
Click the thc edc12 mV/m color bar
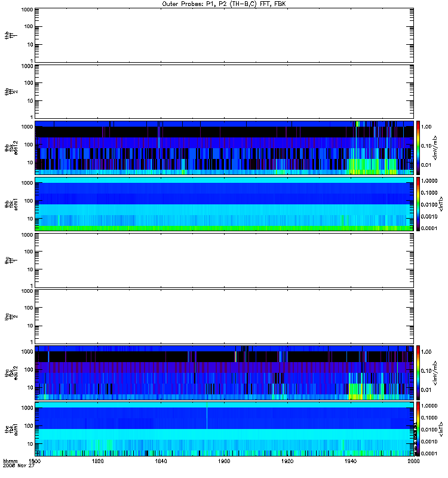click(418, 372)
